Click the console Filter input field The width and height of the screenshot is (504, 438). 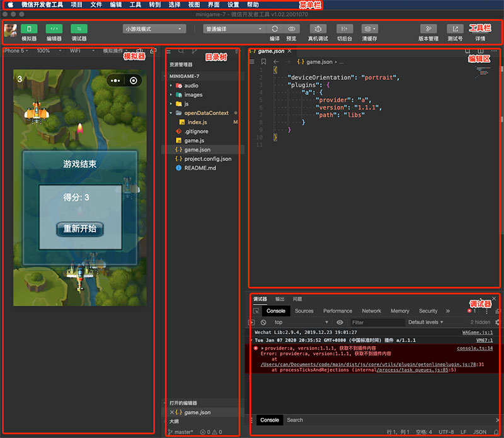[x=377, y=322]
